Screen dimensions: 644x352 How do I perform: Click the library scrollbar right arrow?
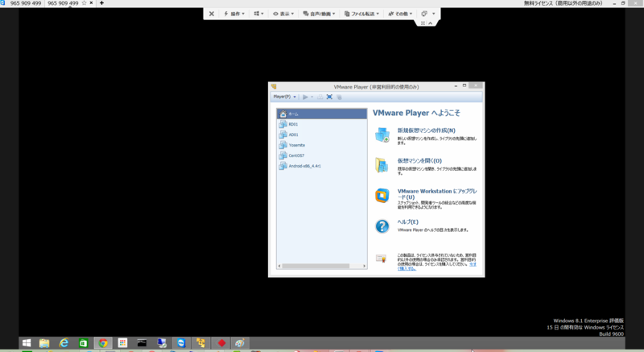pyautogui.click(x=364, y=266)
